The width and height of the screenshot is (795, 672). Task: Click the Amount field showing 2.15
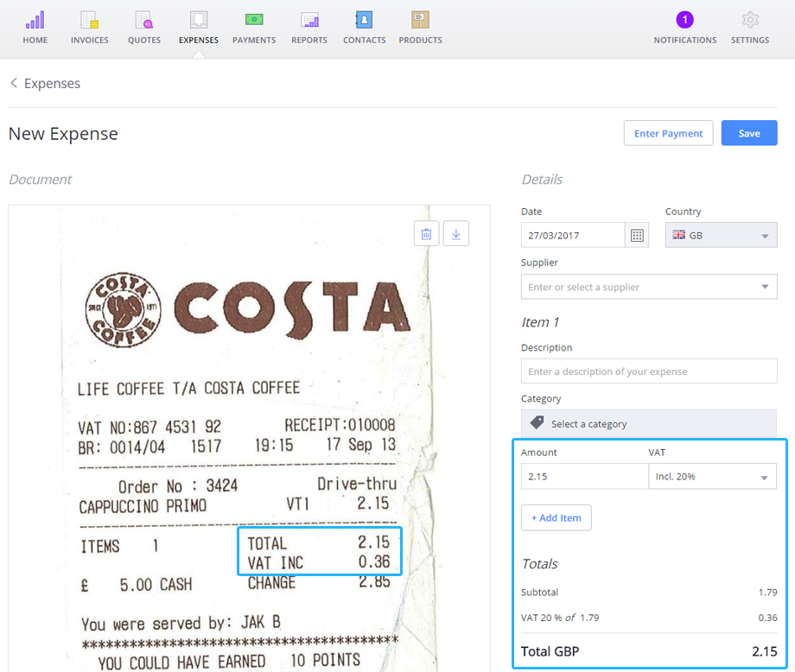coord(585,477)
